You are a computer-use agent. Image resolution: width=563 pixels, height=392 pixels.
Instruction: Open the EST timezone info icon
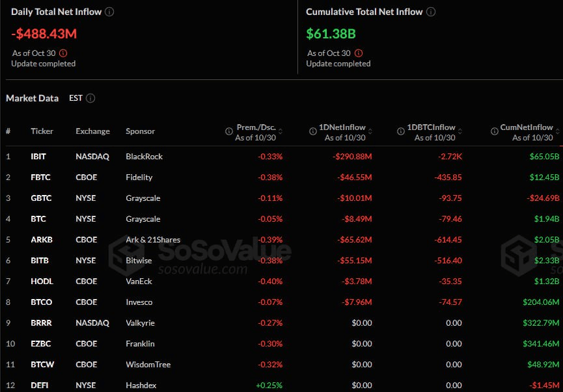point(90,98)
